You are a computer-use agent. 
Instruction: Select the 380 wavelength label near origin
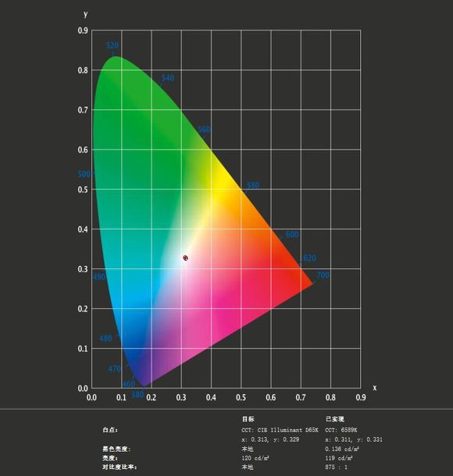point(137,394)
